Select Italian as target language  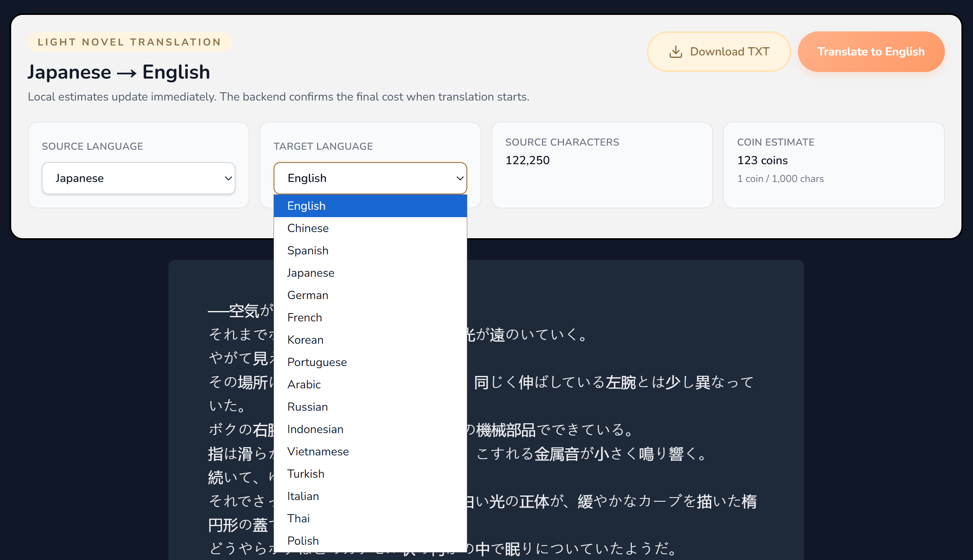coord(370,496)
